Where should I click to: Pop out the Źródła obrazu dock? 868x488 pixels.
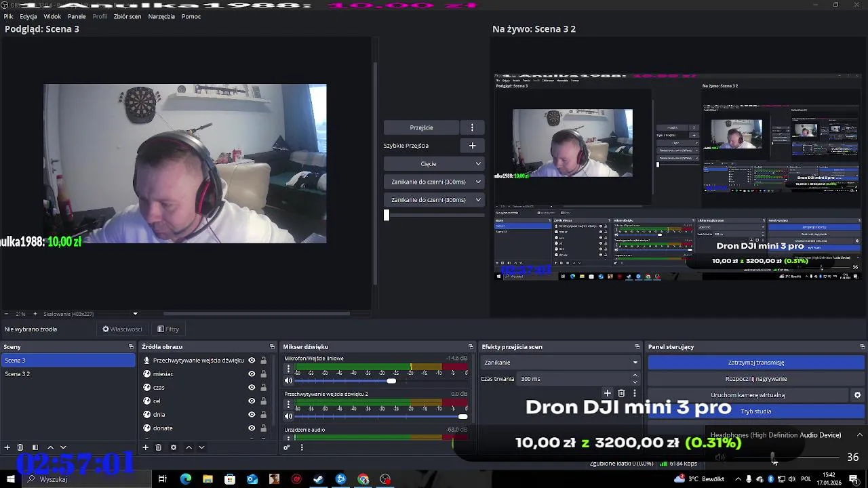pos(272,347)
